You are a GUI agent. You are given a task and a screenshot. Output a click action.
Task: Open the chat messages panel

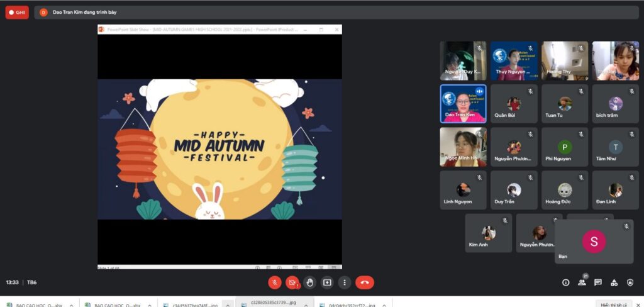point(598,282)
